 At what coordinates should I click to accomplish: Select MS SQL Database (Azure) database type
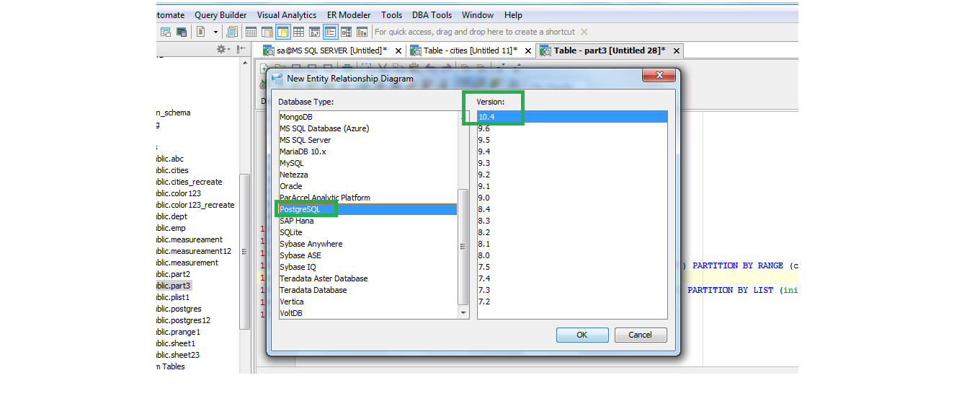(x=368, y=128)
